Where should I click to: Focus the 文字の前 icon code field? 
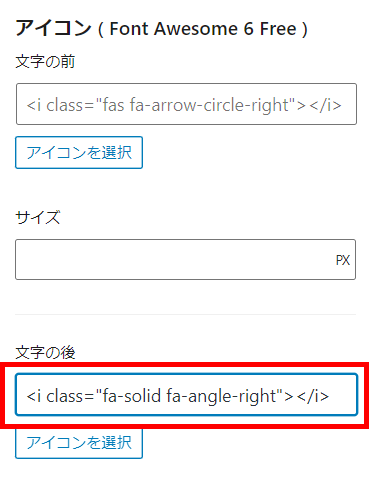pos(186,104)
